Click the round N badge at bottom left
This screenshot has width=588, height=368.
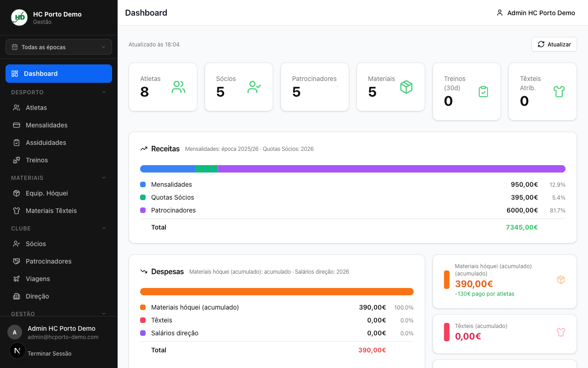click(17, 351)
